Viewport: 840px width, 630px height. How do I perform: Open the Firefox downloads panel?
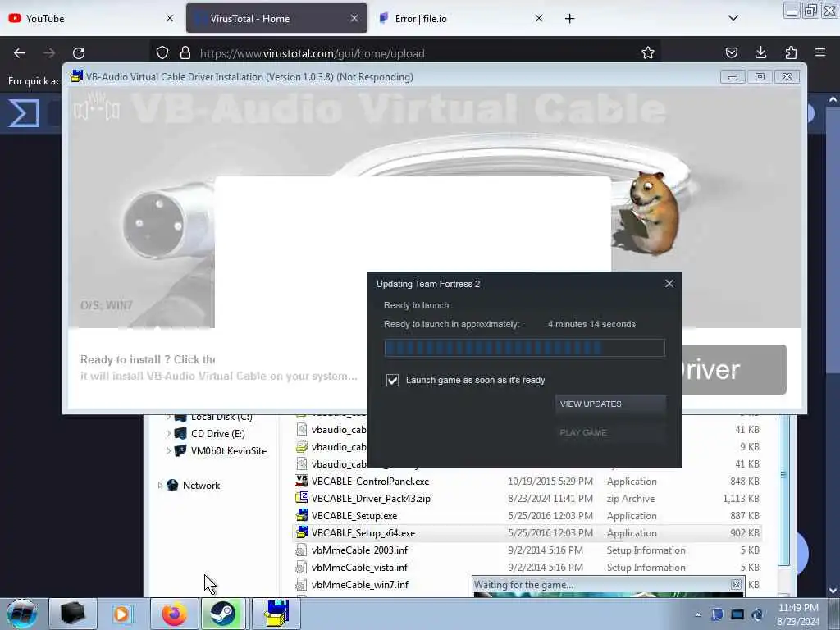click(760, 52)
